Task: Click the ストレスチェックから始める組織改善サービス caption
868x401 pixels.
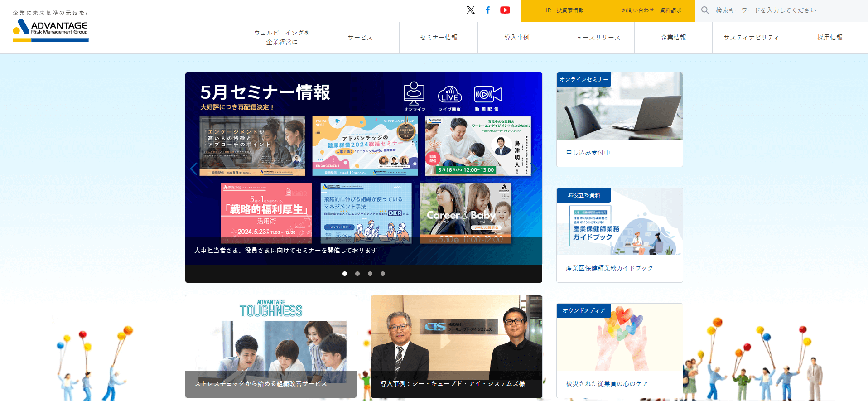Action: click(260, 384)
